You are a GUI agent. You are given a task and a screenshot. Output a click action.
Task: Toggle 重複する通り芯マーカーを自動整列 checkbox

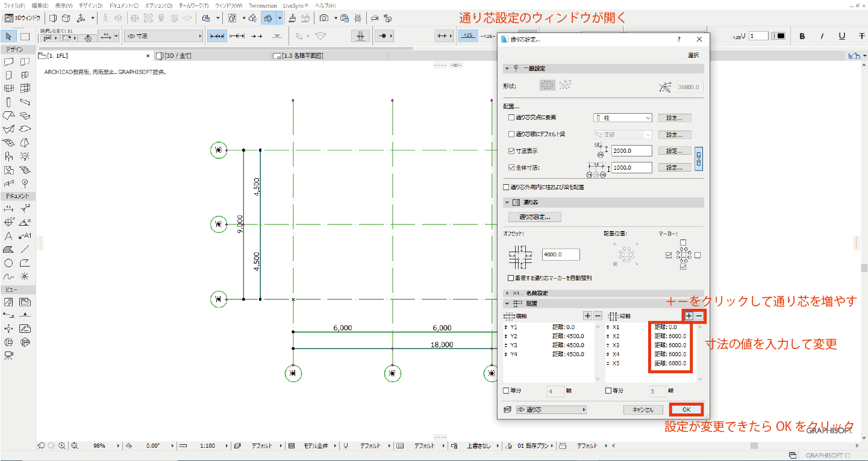[511, 278]
